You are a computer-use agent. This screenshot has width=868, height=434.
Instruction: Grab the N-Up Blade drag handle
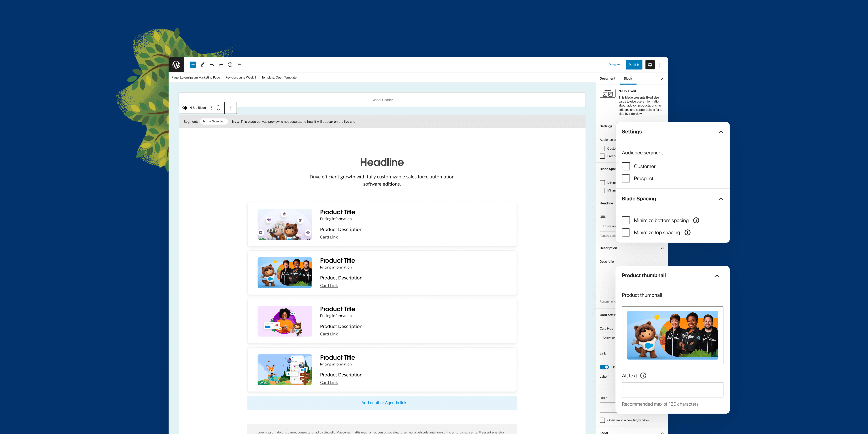(211, 108)
